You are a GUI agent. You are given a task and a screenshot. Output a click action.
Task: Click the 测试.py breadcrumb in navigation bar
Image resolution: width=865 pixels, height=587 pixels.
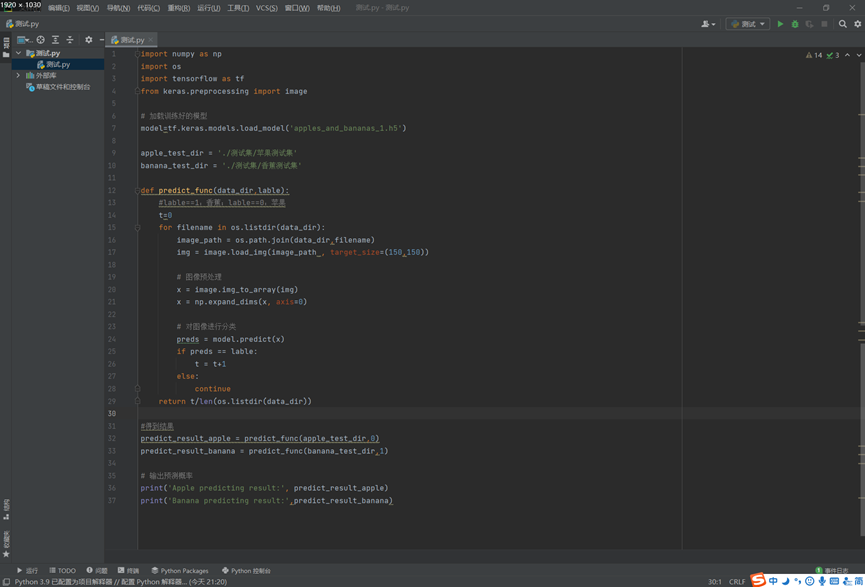(x=23, y=24)
